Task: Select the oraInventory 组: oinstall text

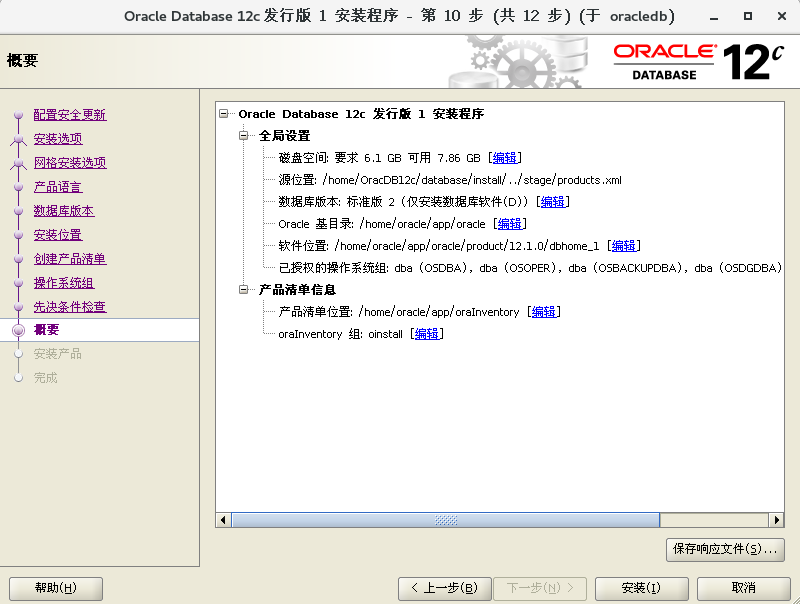Action: click(340, 334)
